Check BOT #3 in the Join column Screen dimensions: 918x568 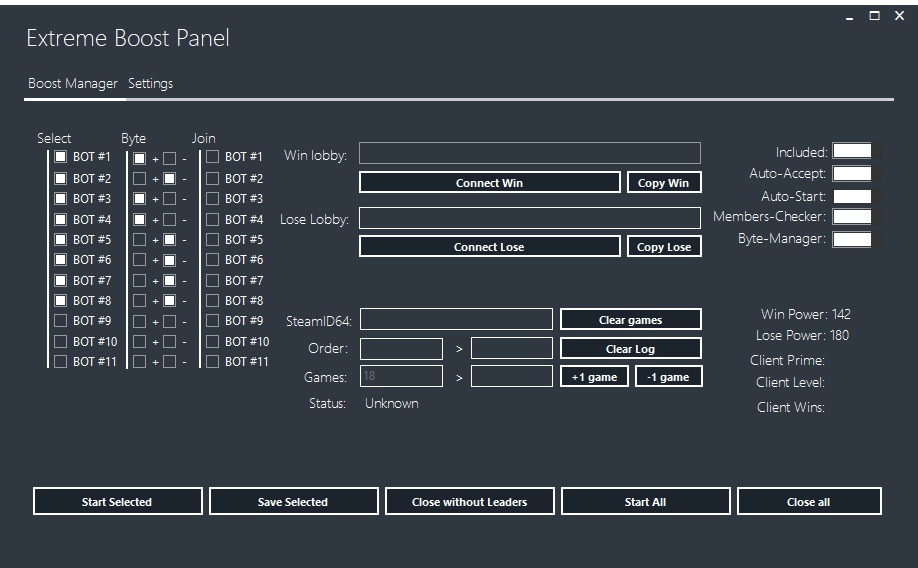pyautogui.click(x=212, y=199)
